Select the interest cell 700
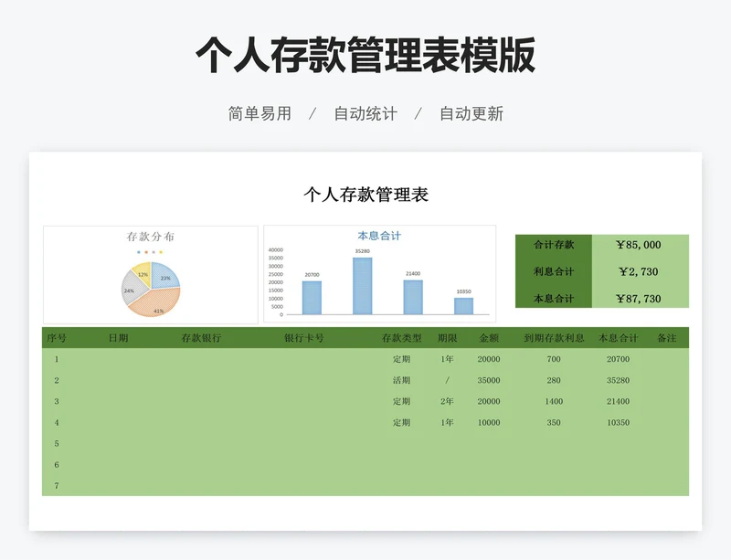 pos(554,359)
